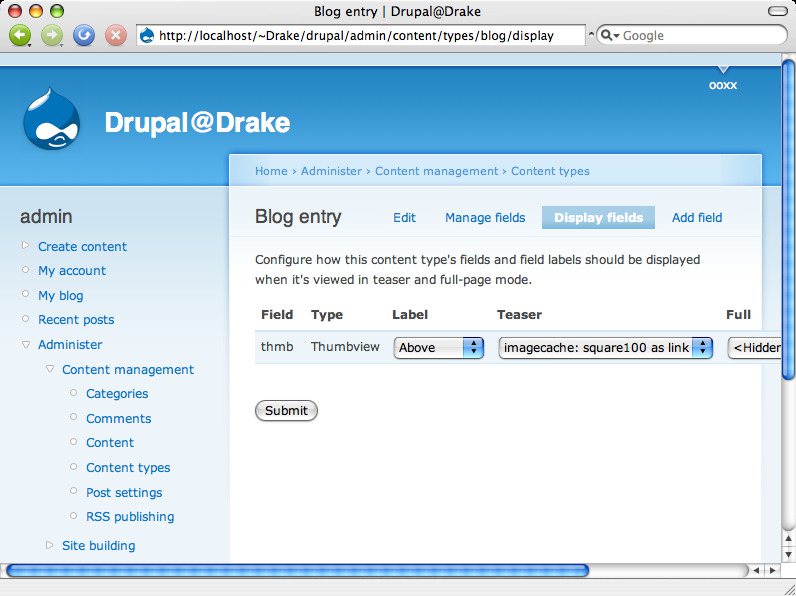
Task: Open Categories in sidebar menu
Action: pos(117,394)
